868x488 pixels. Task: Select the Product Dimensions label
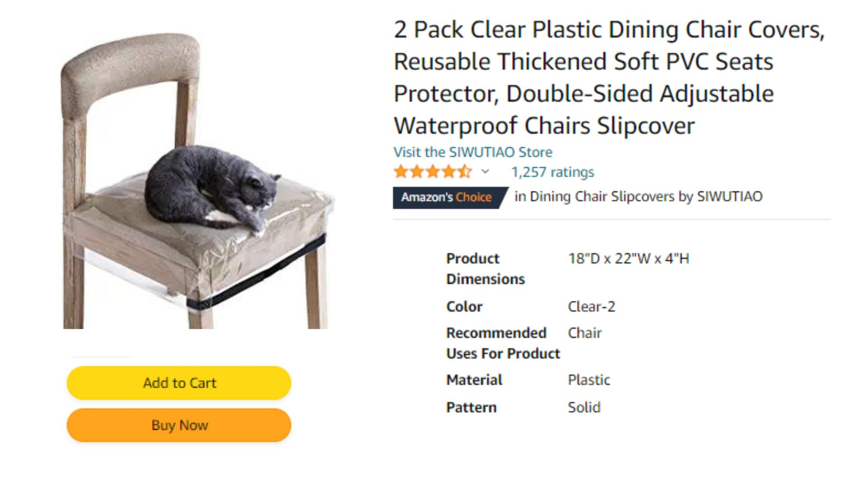[486, 269]
